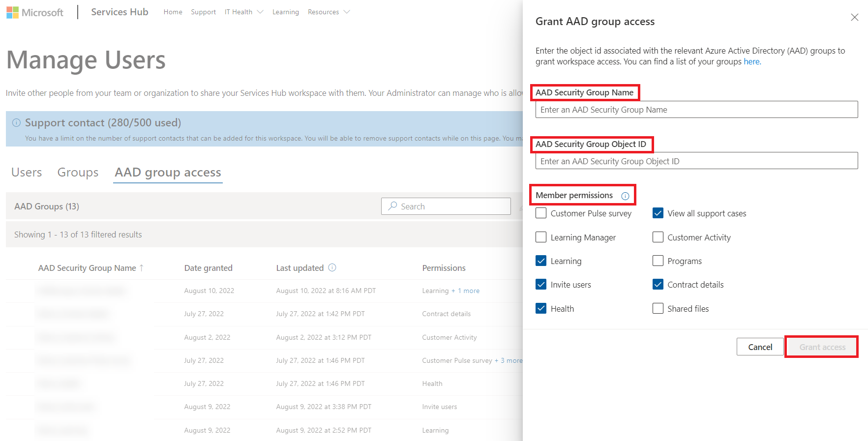Click the 'AAD Groups (13)' heading
The image size is (868, 441).
click(x=47, y=206)
